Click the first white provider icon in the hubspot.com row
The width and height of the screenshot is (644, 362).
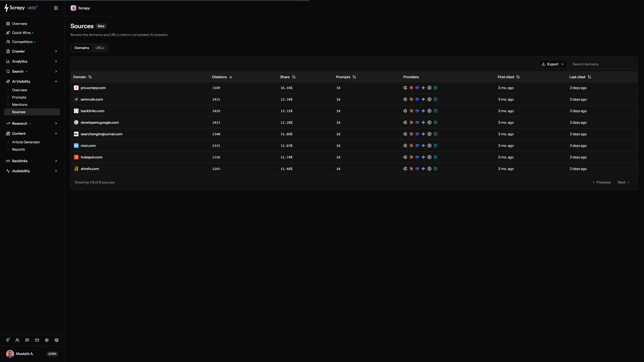(x=405, y=157)
